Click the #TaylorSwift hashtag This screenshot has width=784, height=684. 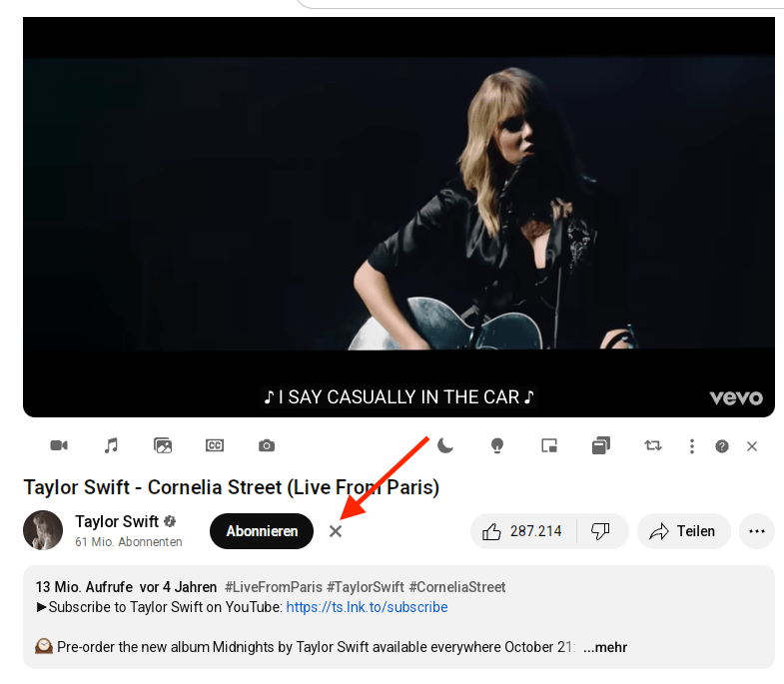tap(366, 587)
